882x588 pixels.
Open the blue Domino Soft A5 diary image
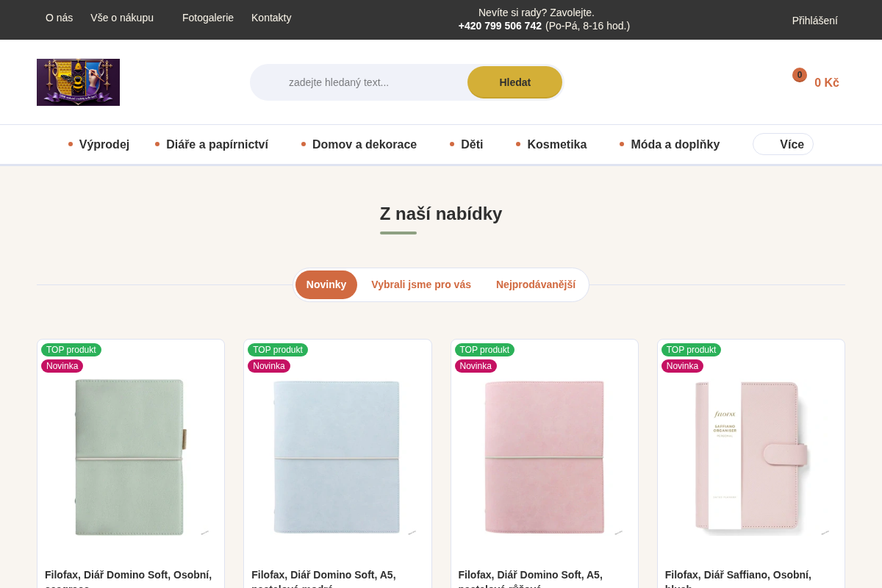(337, 457)
